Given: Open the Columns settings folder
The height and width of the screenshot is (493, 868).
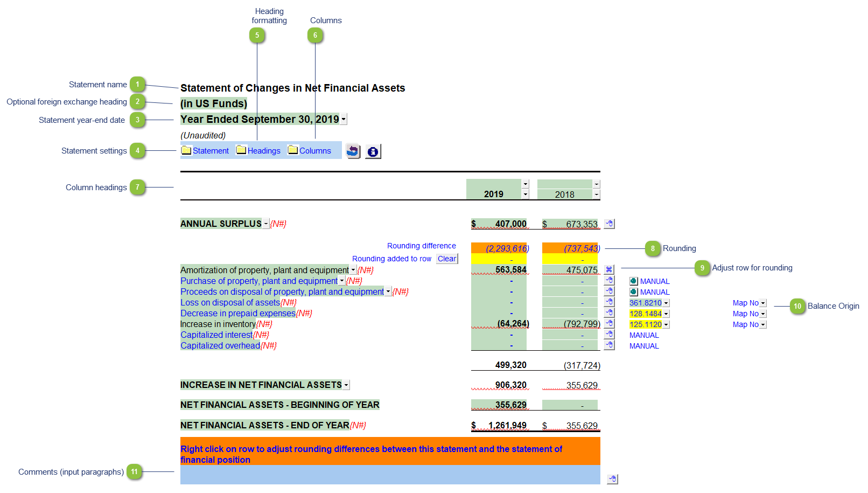Looking at the screenshot, I should coord(310,151).
